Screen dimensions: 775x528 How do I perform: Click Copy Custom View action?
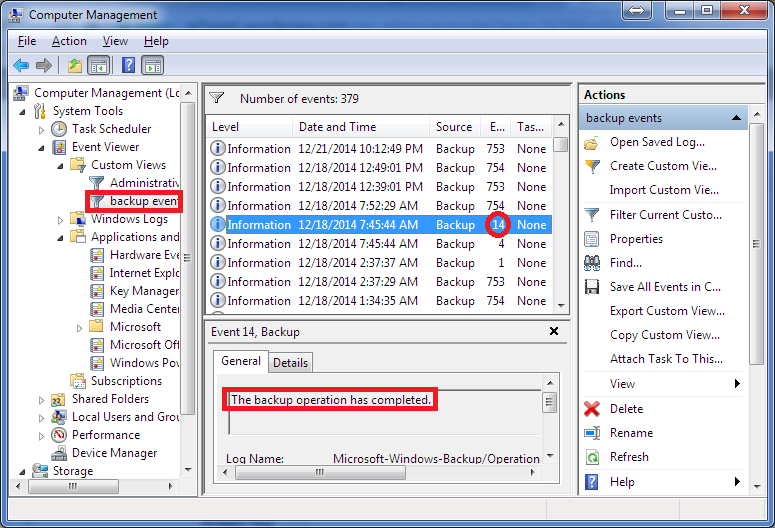point(665,335)
